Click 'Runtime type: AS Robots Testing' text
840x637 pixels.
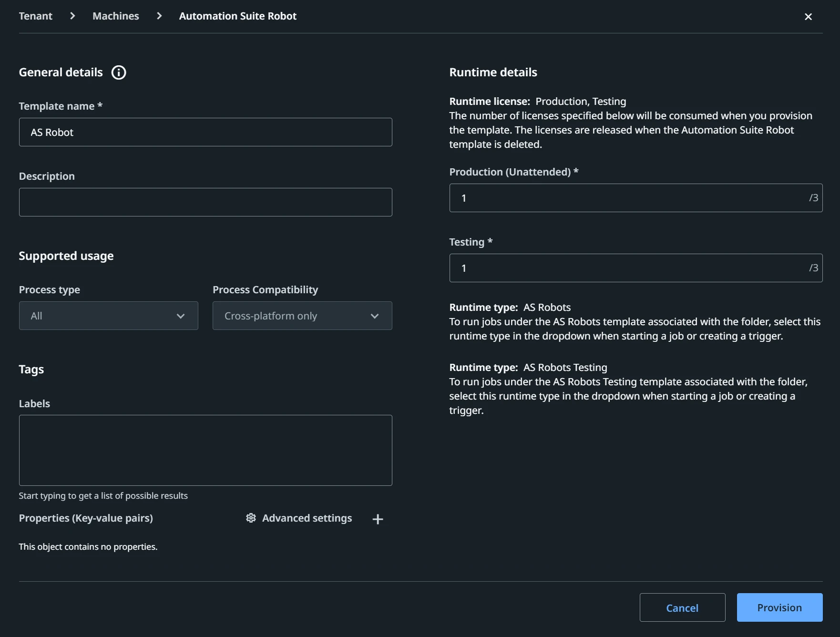click(528, 368)
